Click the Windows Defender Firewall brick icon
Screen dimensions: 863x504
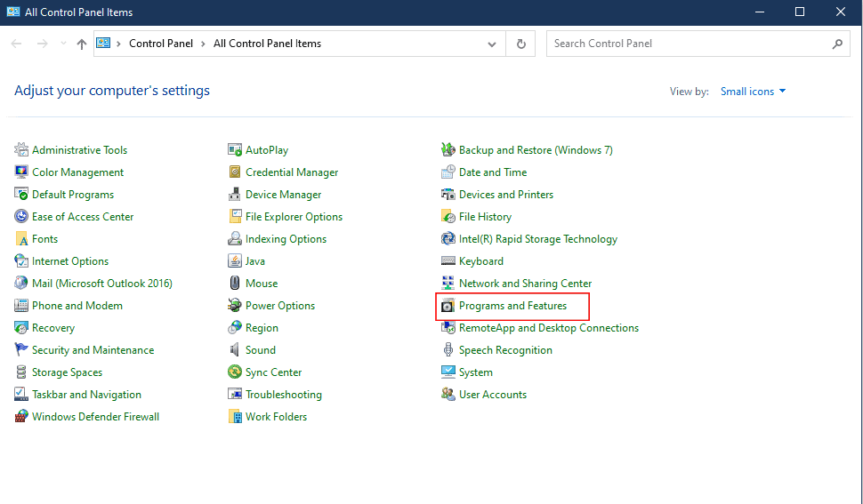pos(21,417)
